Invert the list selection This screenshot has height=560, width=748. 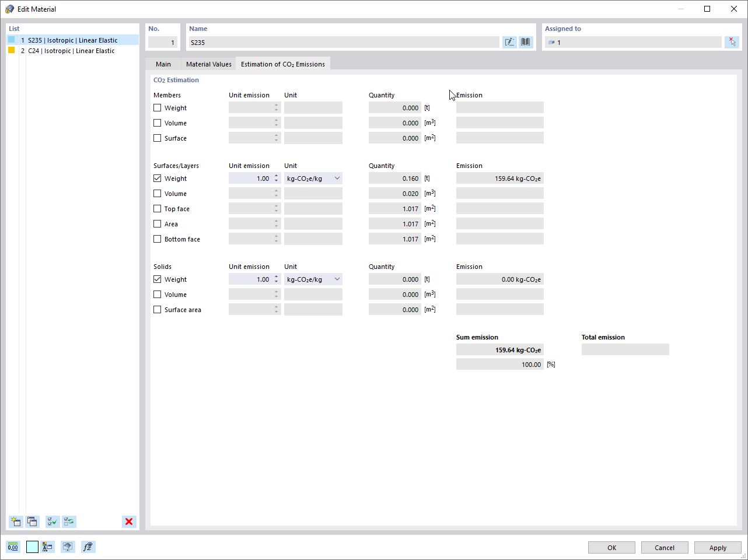69,521
